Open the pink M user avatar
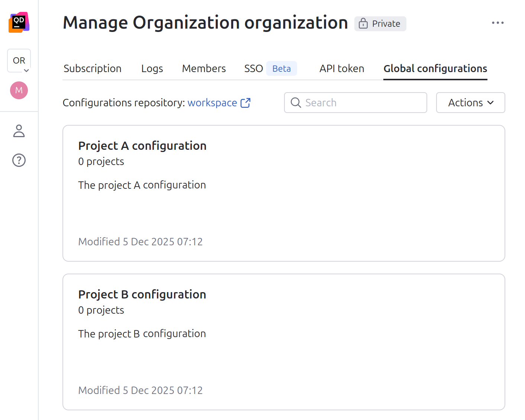525x420 pixels. (x=19, y=90)
